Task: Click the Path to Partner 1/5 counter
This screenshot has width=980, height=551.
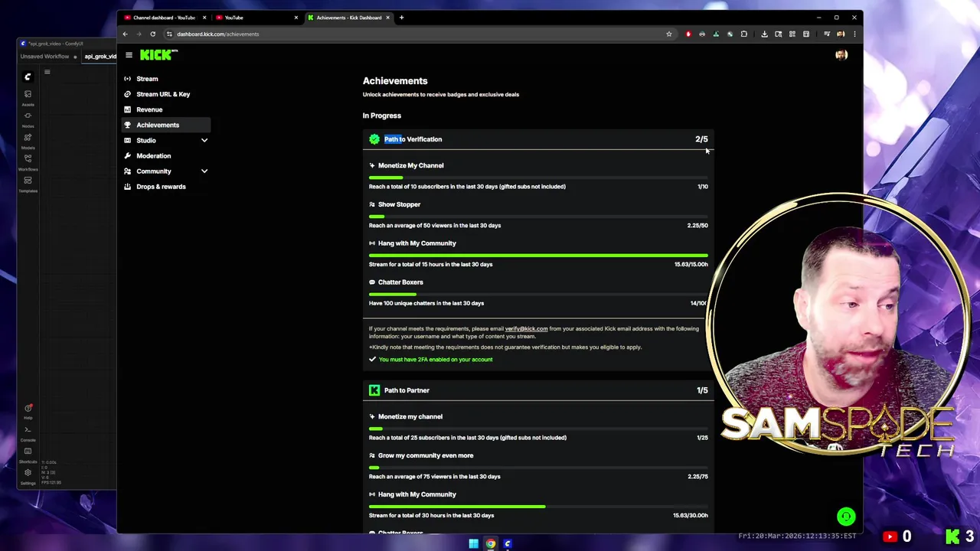Action: pos(702,390)
